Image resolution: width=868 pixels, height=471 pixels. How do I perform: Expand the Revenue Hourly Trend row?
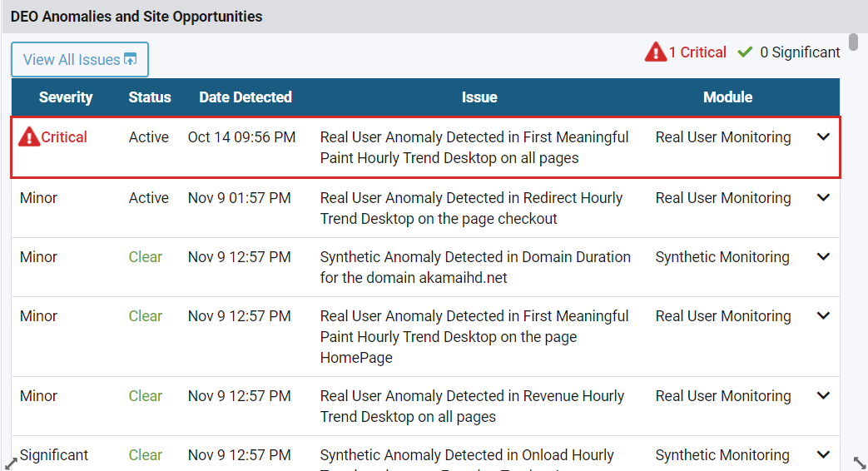(x=823, y=396)
